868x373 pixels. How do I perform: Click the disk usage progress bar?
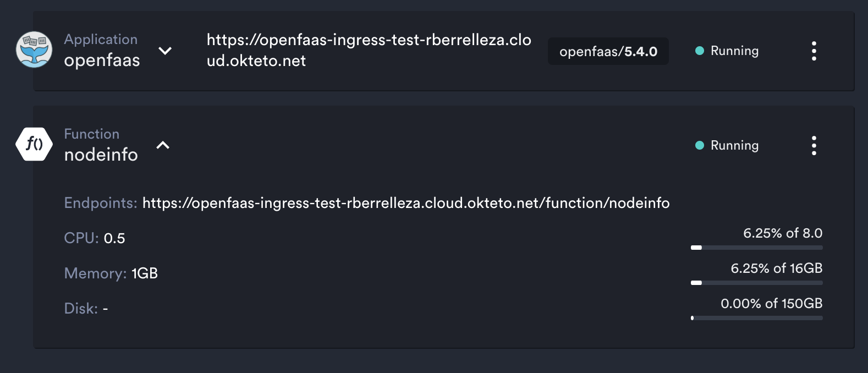(x=757, y=318)
